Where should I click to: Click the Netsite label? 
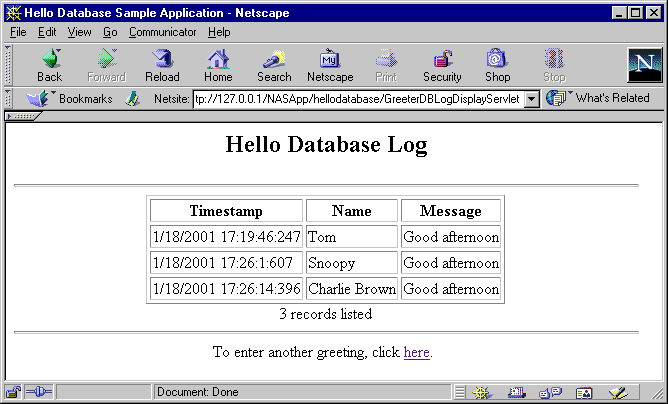[171, 99]
